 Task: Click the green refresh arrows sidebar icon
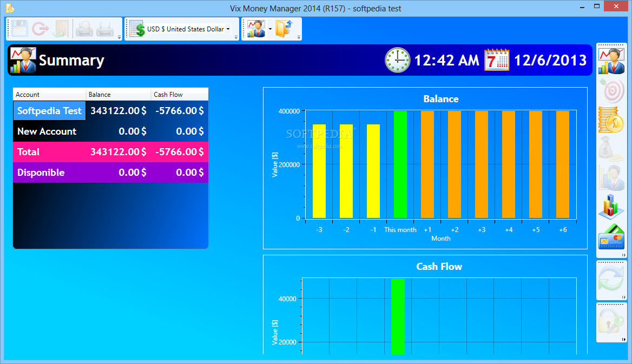[x=611, y=278]
